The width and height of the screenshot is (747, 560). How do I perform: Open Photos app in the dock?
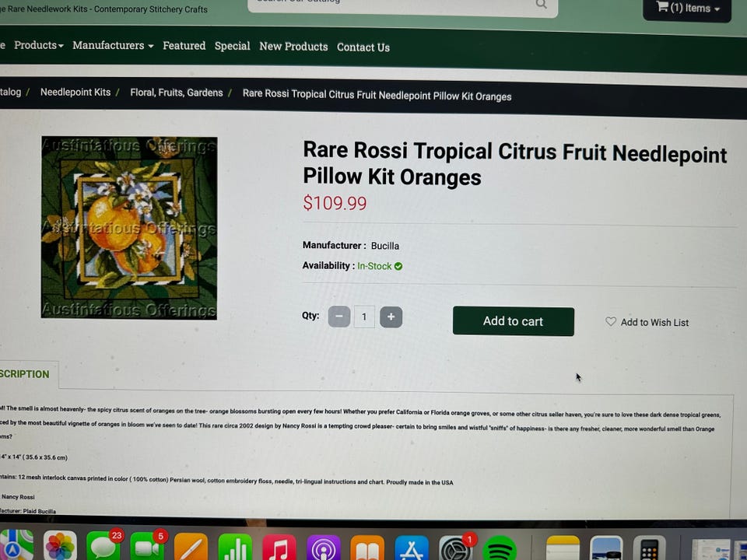point(60,545)
